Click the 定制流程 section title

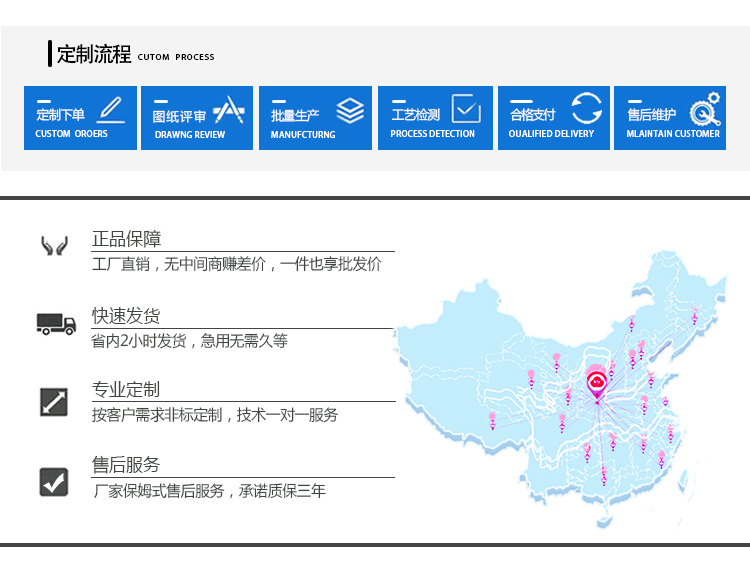pyautogui.click(x=94, y=55)
